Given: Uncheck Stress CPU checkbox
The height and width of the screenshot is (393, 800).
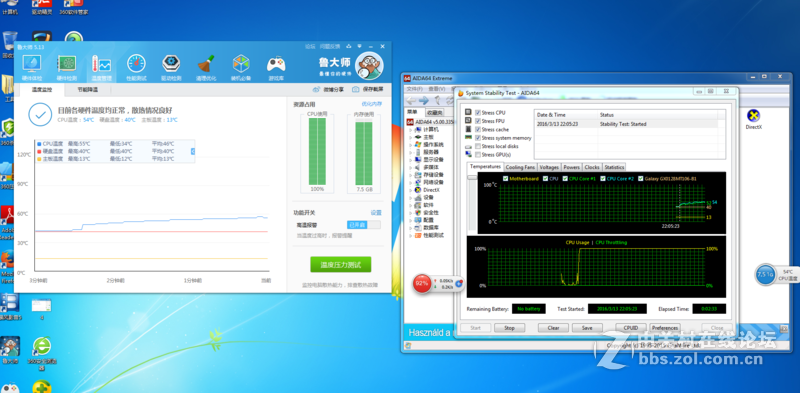Looking at the screenshot, I should [478, 112].
